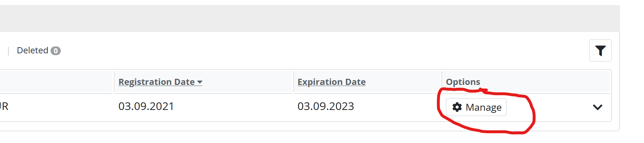Click the blank first column header cell
Viewport: 644px width, 143px height.
coord(56,82)
